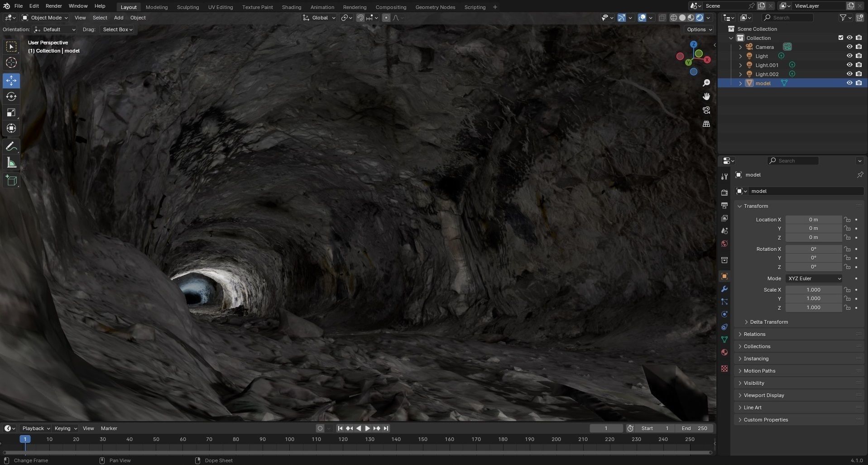Click the Zoom viewport magnifier icon

706,83
